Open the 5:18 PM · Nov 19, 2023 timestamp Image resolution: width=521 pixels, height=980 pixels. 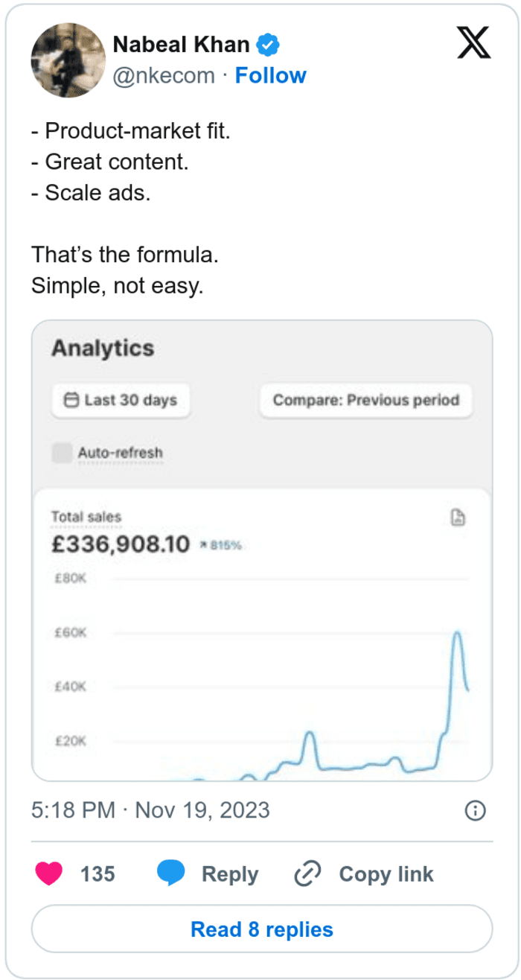(x=150, y=810)
